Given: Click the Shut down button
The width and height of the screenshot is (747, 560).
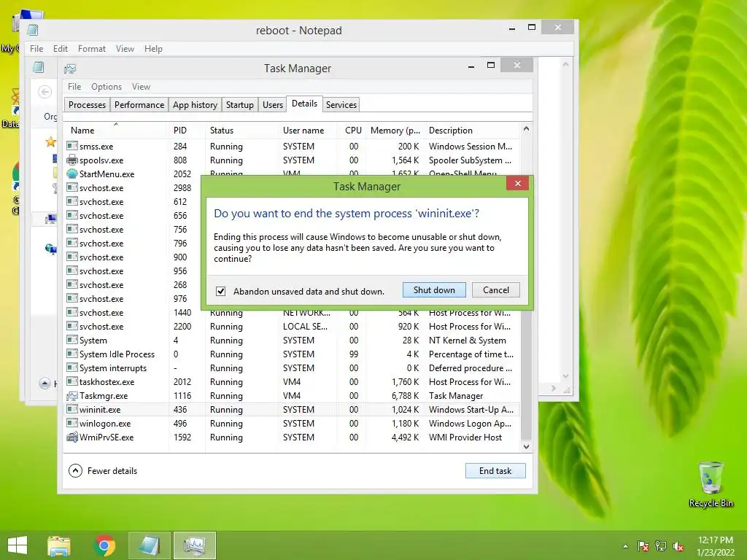Looking at the screenshot, I should point(434,290).
